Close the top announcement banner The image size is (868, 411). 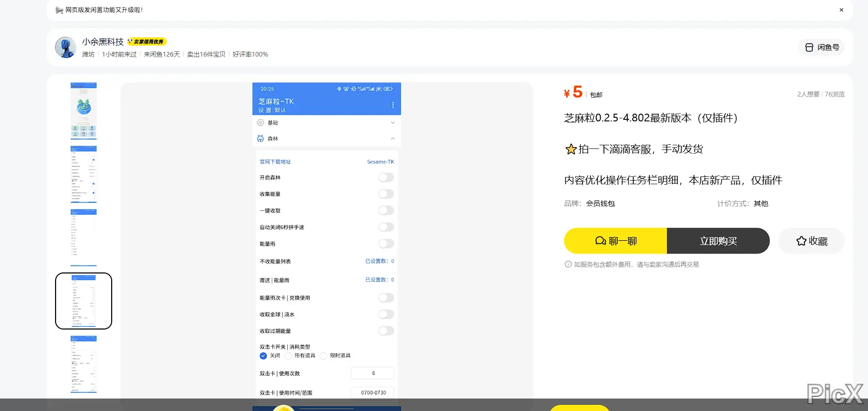[842, 10]
